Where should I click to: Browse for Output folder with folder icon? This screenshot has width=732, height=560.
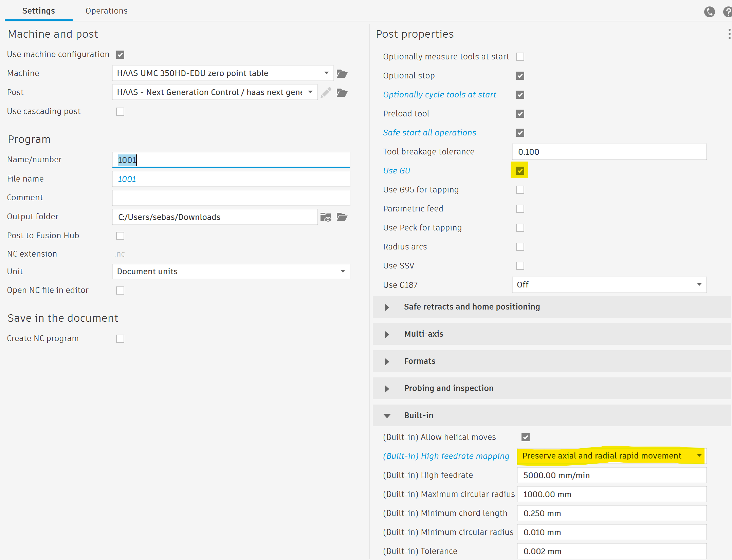pos(342,217)
